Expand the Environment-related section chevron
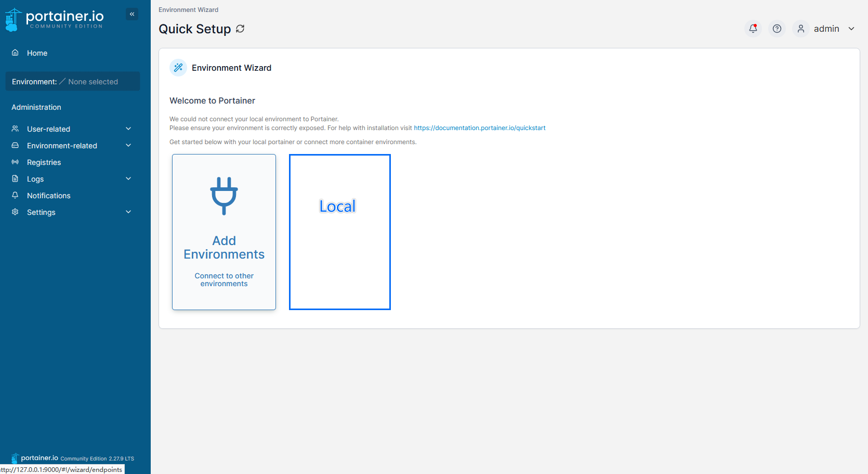This screenshot has height=474, width=868. click(x=128, y=146)
